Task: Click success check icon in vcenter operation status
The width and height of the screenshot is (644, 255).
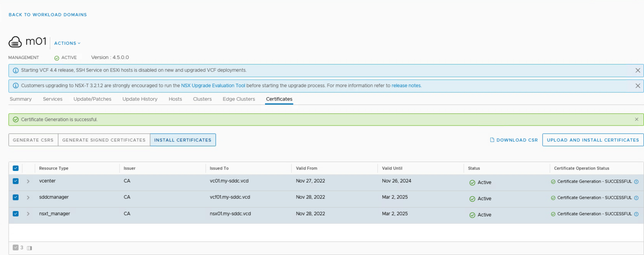Action: [x=553, y=182]
